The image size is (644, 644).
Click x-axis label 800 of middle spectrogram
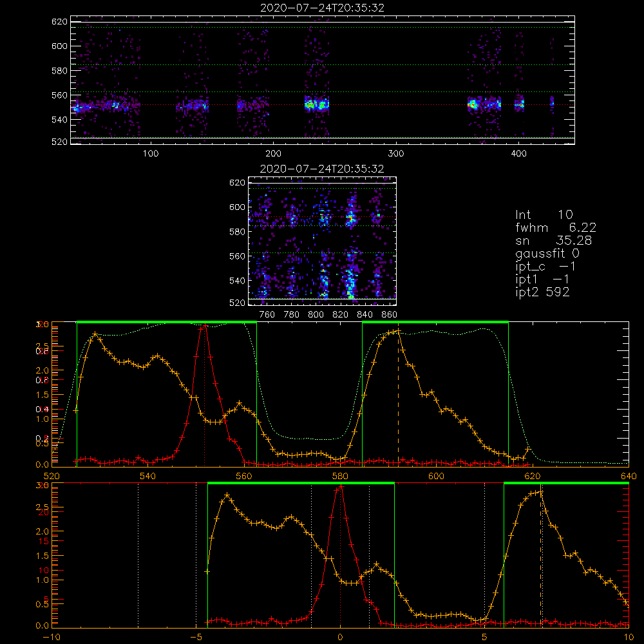[316, 315]
